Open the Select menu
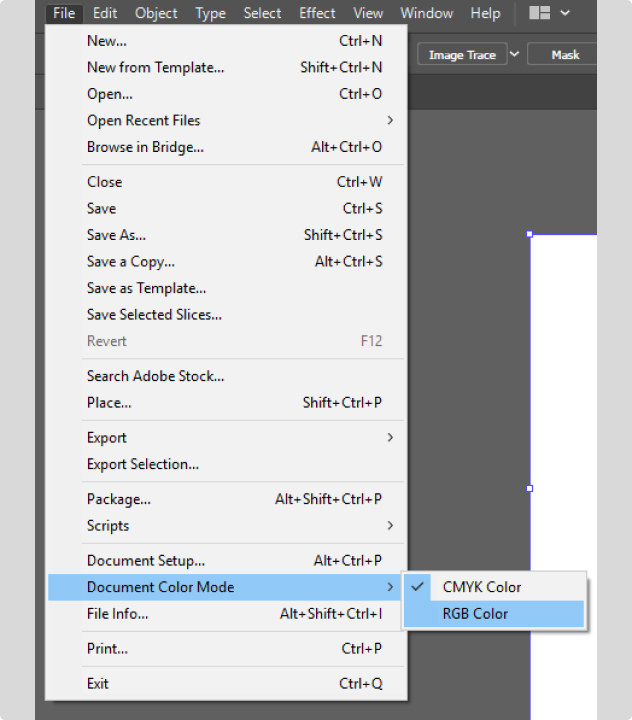The width and height of the screenshot is (632, 720). point(262,13)
